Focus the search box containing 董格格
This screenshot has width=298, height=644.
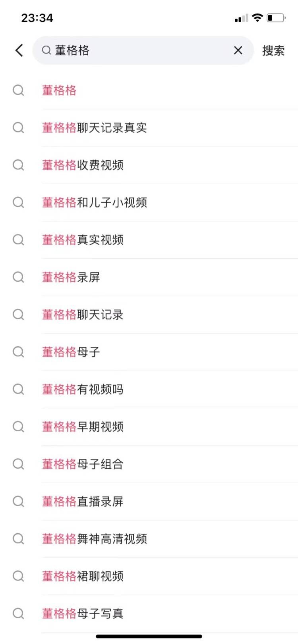(x=143, y=50)
